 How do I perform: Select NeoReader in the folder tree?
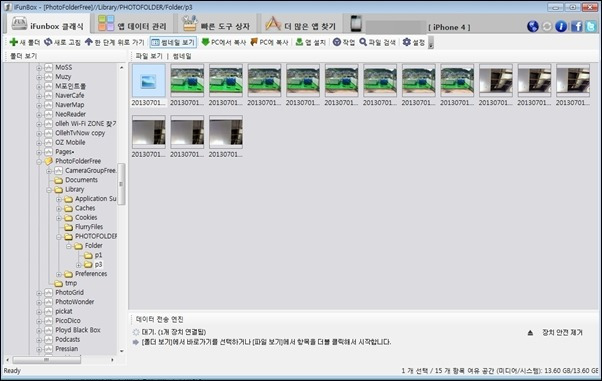[x=70, y=114]
